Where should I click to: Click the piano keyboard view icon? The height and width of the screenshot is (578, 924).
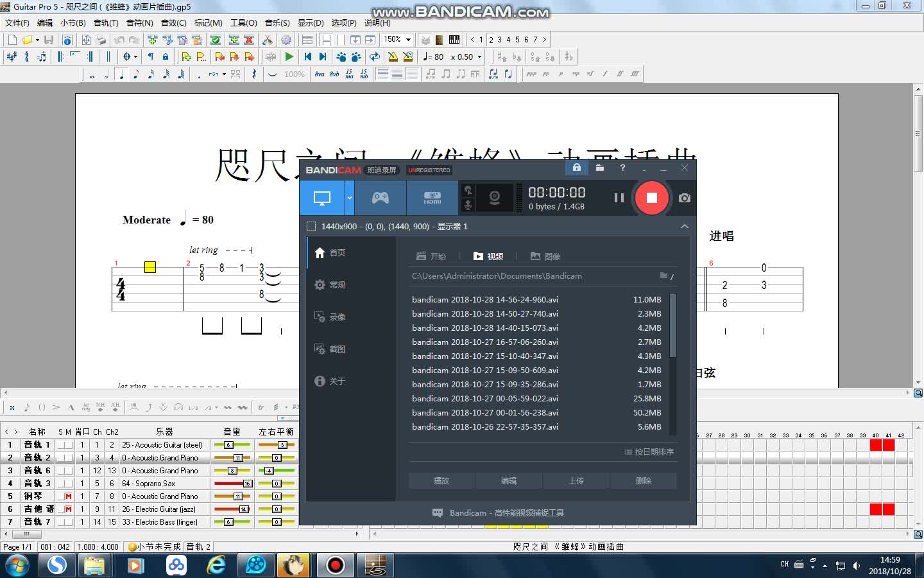coord(454,40)
